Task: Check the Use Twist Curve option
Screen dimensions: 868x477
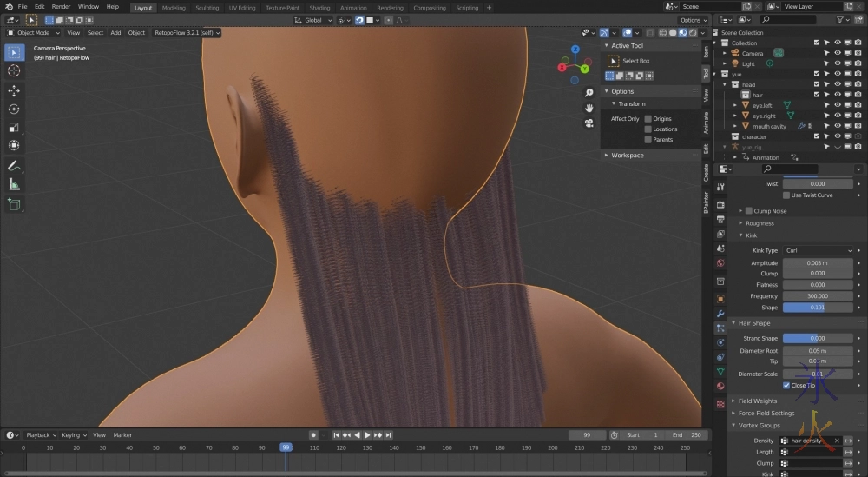Action: [x=786, y=195]
